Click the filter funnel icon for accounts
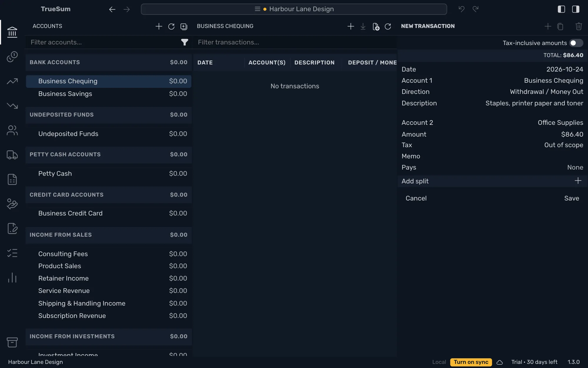Viewport: 588px width, 368px height. pyautogui.click(x=184, y=42)
